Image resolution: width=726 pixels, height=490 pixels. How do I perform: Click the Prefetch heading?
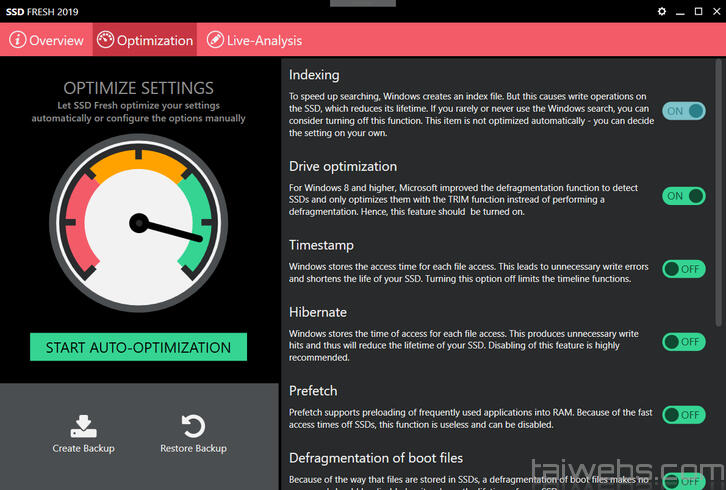click(313, 391)
